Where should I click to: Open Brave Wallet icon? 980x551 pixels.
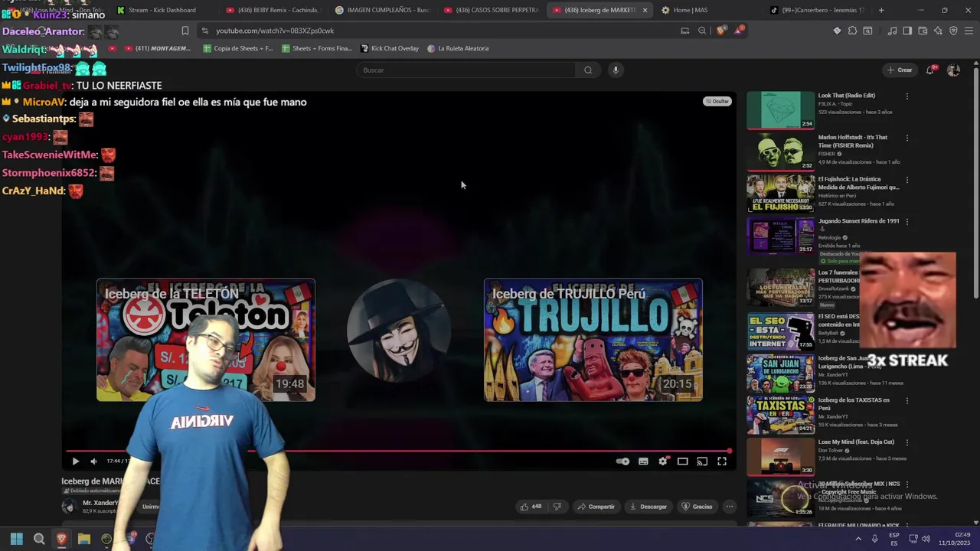[x=923, y=31]
